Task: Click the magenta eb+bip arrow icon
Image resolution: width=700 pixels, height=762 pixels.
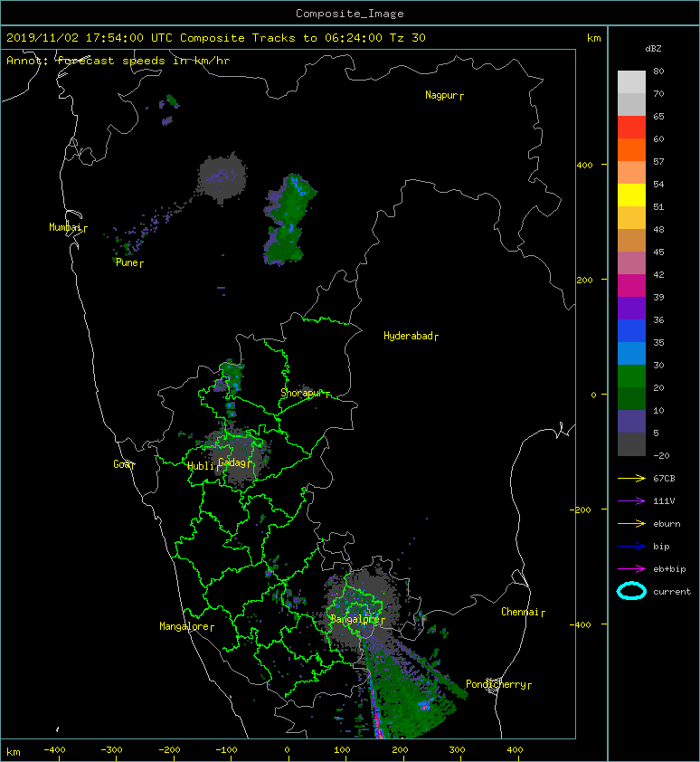Action: [631, 569]
